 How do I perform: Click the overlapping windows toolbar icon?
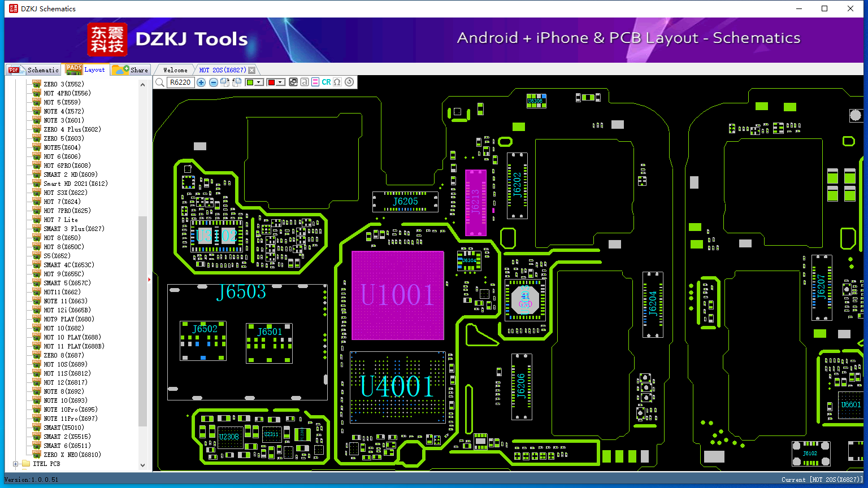[293, 82]
